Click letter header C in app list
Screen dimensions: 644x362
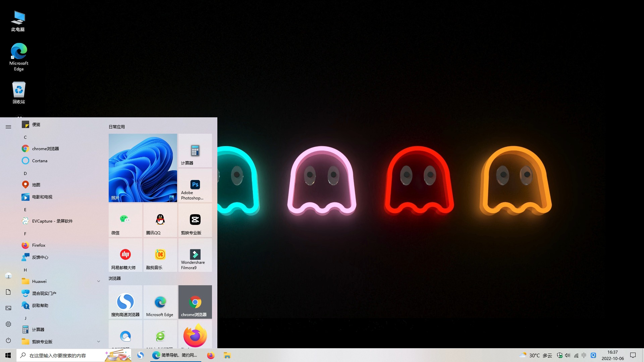[x=25, y=137]
